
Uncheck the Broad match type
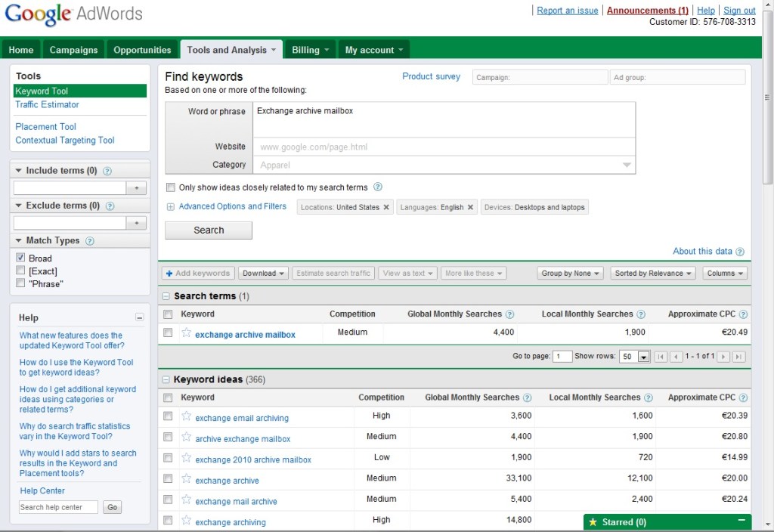tap(20, 258)
